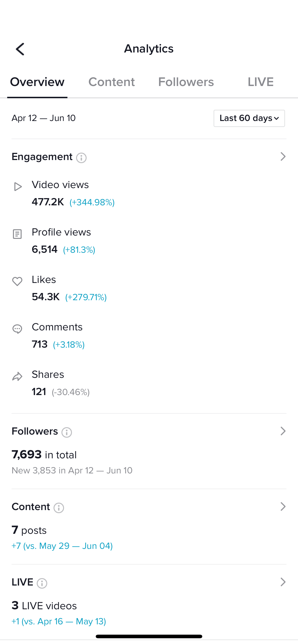Tap the LIVE section info icon
This screenshot has height=644, width=298.
coord(42,583)
